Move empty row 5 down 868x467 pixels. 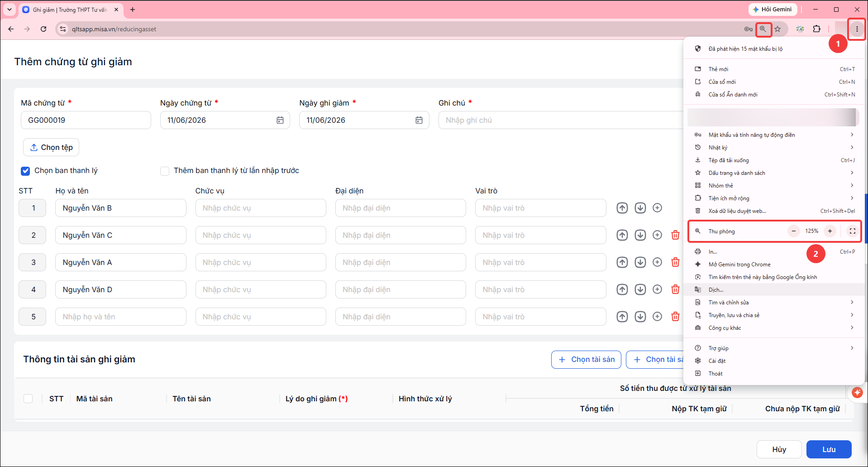640,317
